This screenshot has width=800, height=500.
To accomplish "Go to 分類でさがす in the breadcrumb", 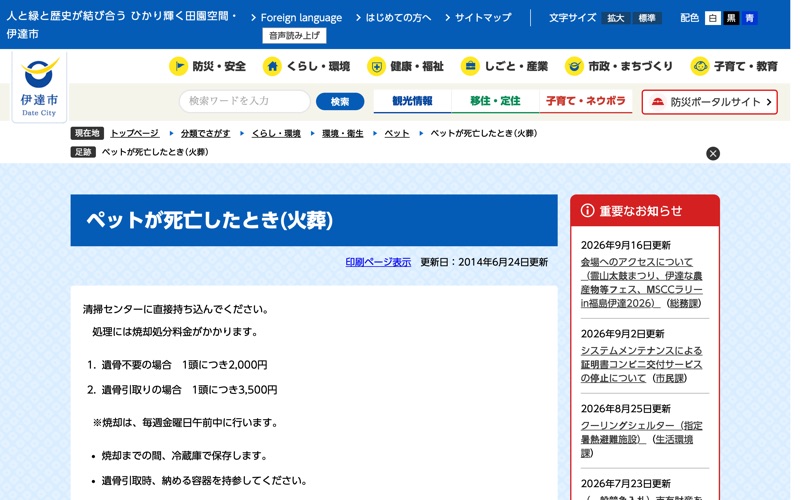I will click(205, 133).
